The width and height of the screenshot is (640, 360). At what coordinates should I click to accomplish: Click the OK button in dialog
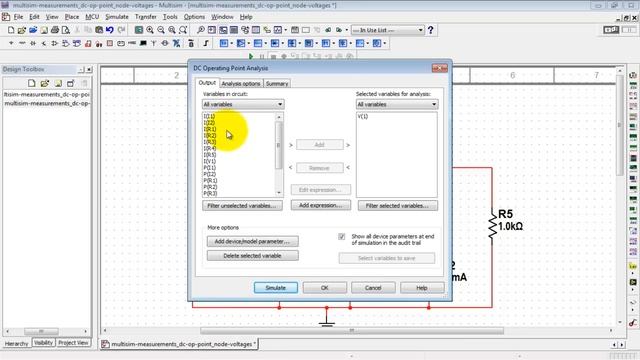pyautogui.click(x=324, y=288)
